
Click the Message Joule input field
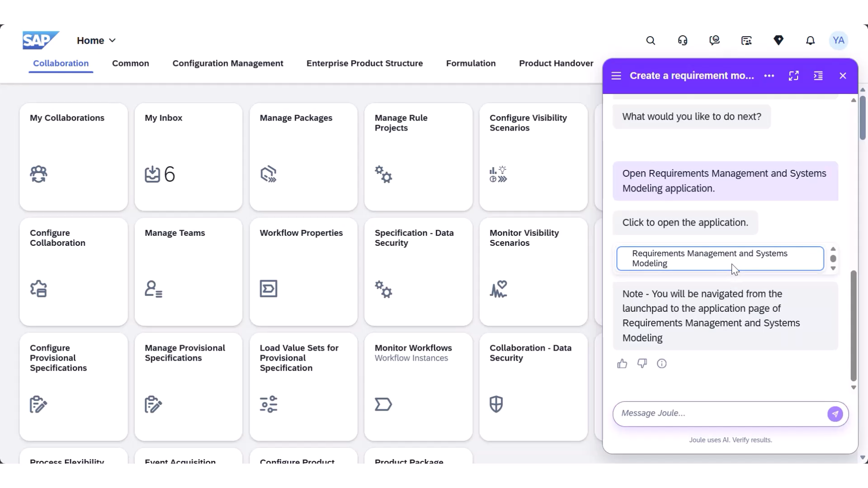click(x=719, y=413)
